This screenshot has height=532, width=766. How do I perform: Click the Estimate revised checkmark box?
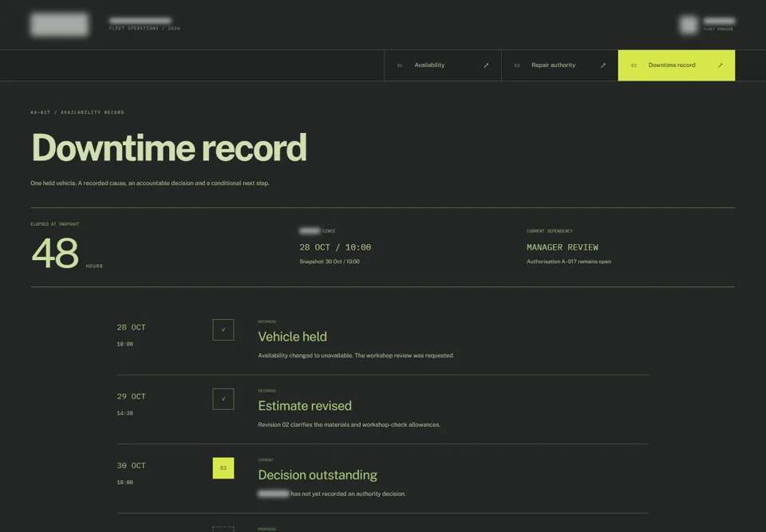point(223,399)
